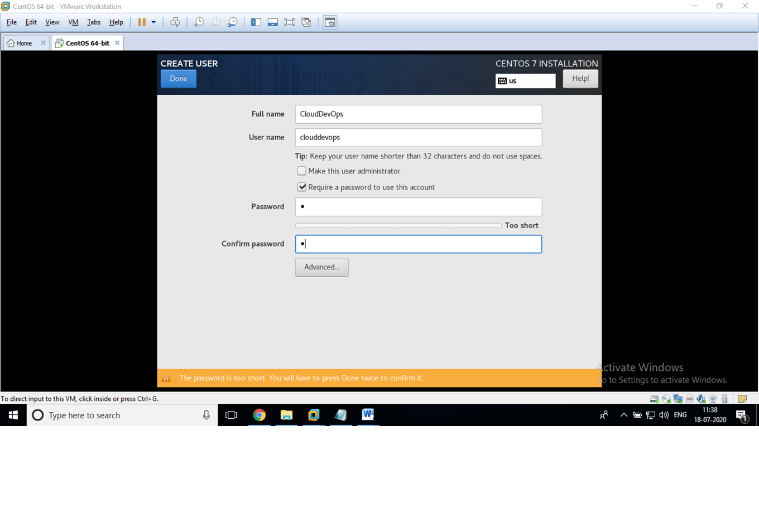Open the us keyboard layout selector

click(x=525, y=81)
